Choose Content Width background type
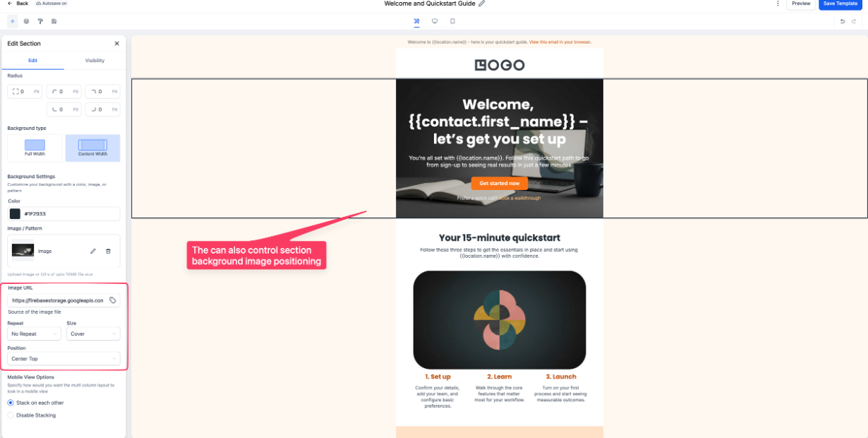 (92, 148)
